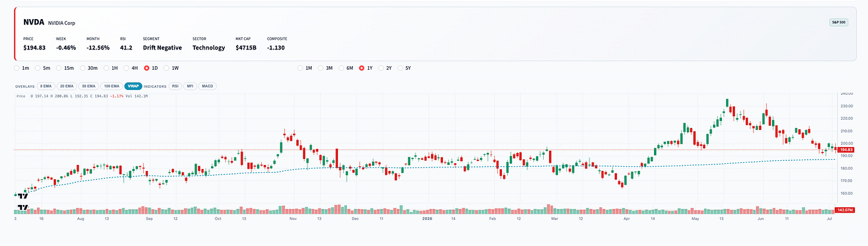Click the 2026 year marker on time axis
Viewport: 868px width, 246px height.
(x=427, y=219)
